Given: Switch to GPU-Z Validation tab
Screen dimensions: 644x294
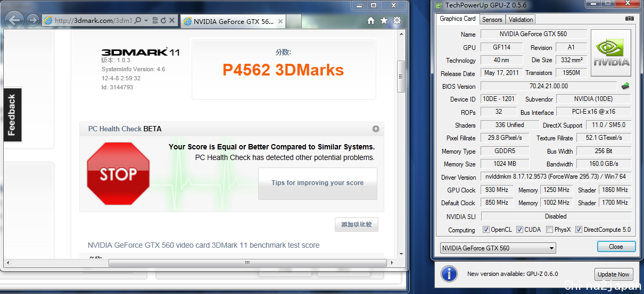Looking at the screenshot, I should click(521, 20).
